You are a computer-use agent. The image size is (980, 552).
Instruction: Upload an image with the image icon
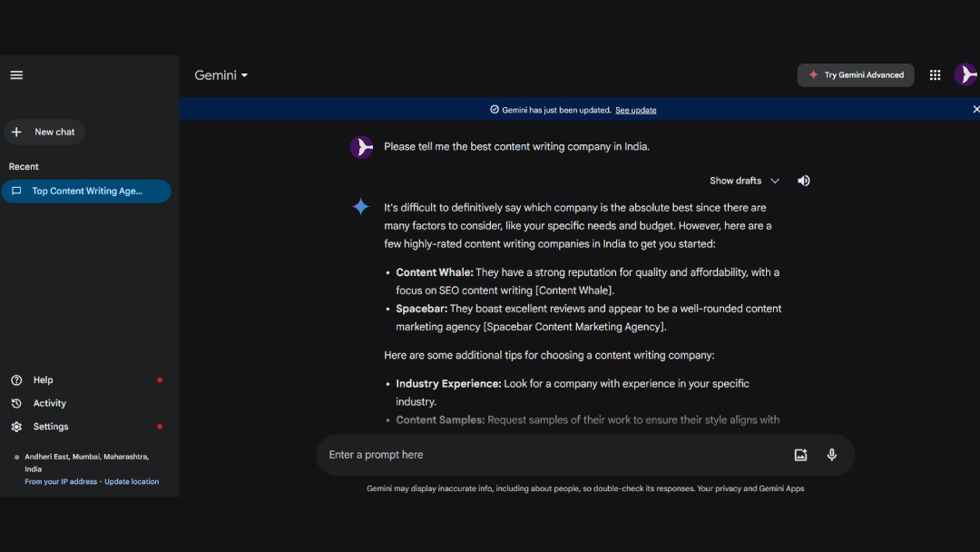coord(800,455)
